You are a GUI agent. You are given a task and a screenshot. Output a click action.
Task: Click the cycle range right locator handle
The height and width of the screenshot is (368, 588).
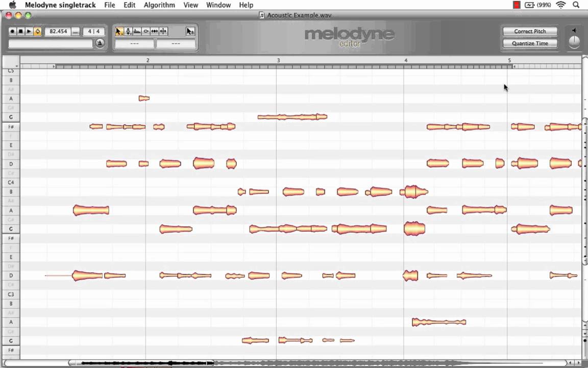coord(514,66)
